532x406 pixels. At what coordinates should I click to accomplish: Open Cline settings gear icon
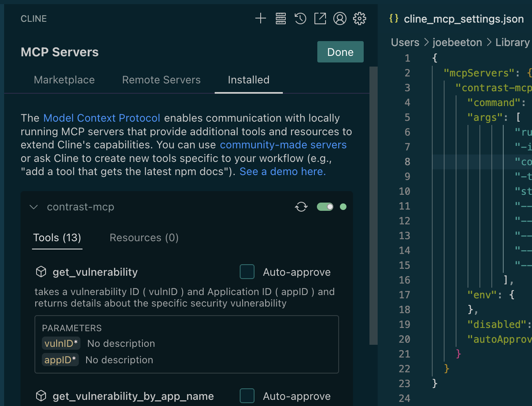point(360,18)
